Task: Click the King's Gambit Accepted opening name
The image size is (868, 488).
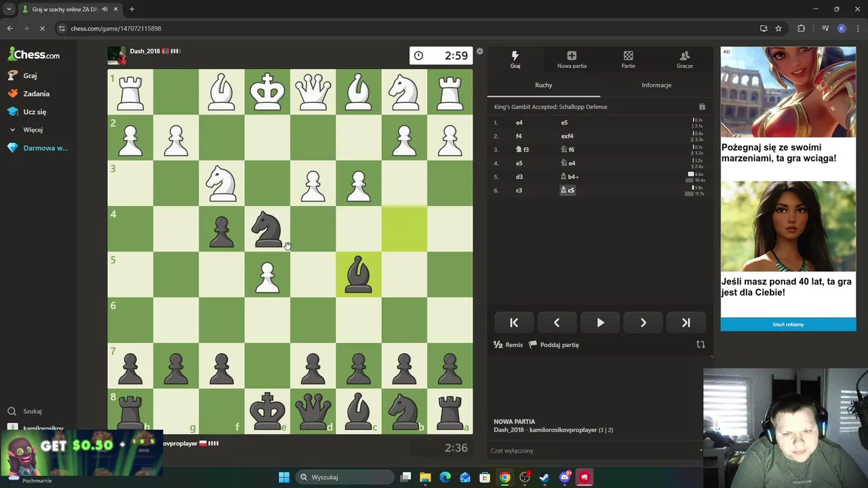Action: 551,106
